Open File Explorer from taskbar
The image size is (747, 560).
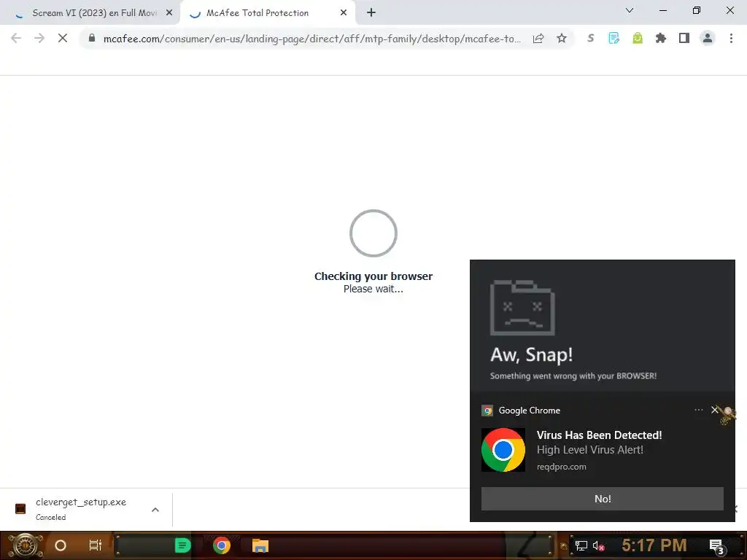260,545
